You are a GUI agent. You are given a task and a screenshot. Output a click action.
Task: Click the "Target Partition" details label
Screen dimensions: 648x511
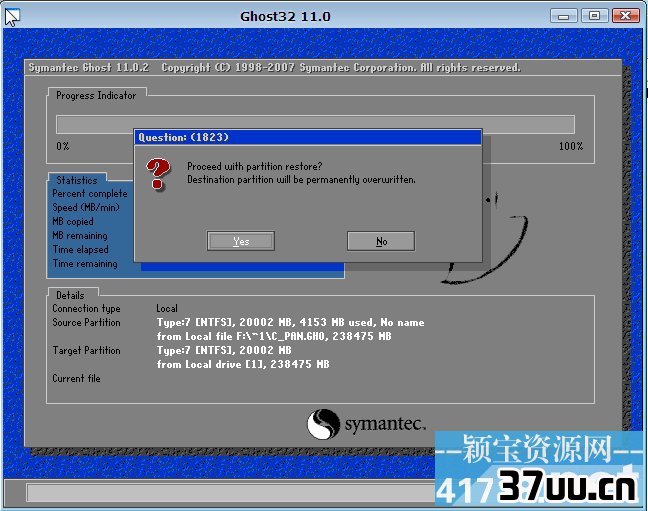coord(86,351)
